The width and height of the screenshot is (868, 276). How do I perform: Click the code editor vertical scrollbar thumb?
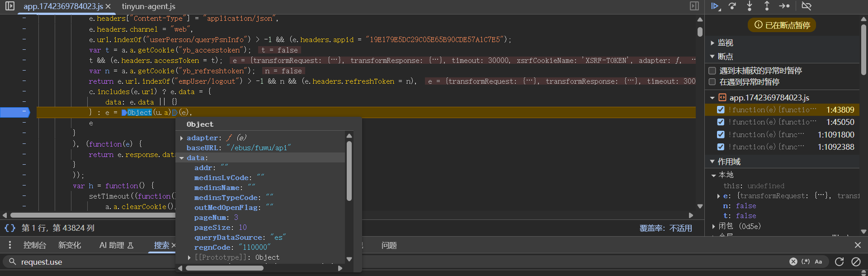coord(700,32)
